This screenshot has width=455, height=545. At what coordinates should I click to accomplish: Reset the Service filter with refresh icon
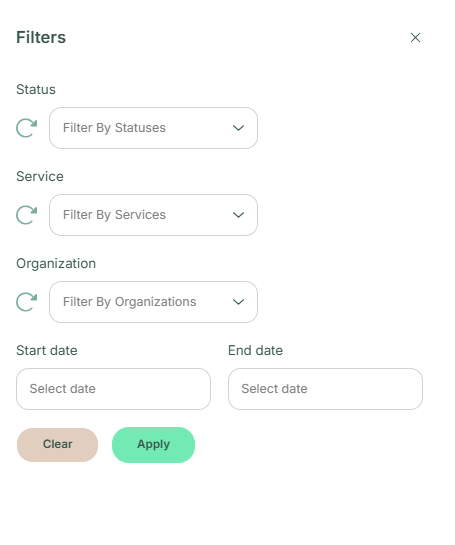[26, 215]
